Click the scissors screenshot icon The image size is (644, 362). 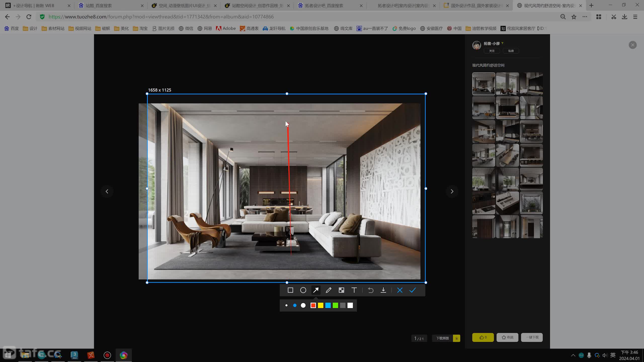[614, 17]
